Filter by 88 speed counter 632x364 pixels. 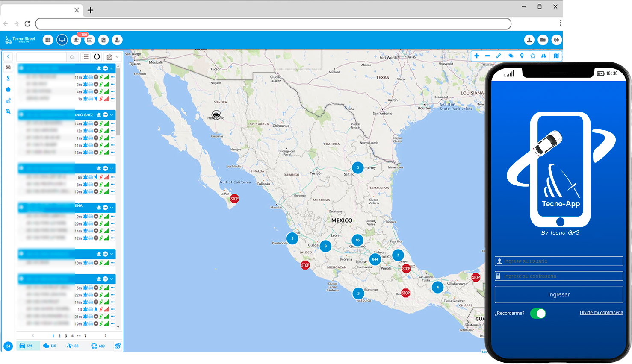click(x=73, y=346)
